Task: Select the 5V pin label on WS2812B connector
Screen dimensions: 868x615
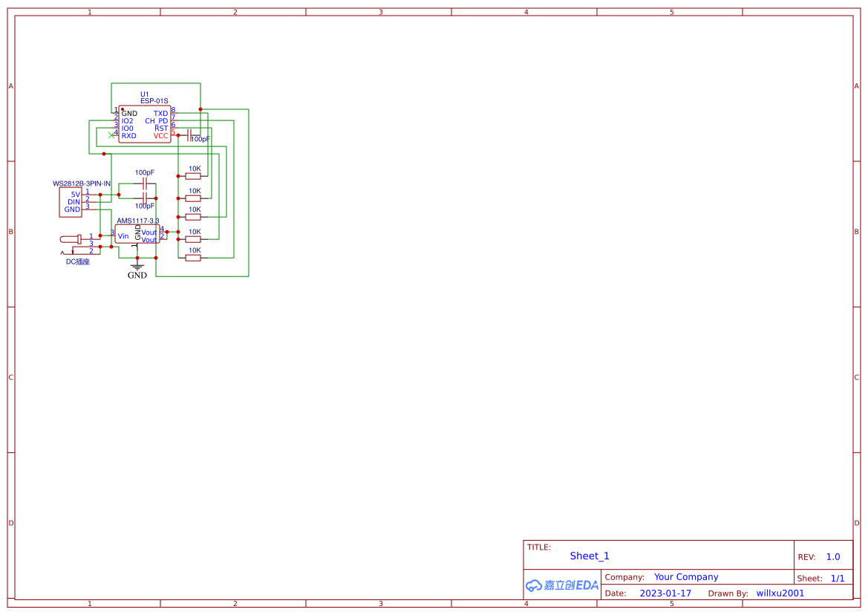Action: click(x=75, y=195)
